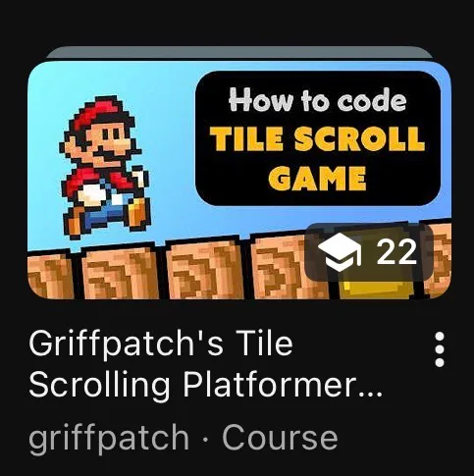The width and height of the screenshot is (474, 476).
Task: Click the first full brick tile below Mario
Action: click(121, 273)
